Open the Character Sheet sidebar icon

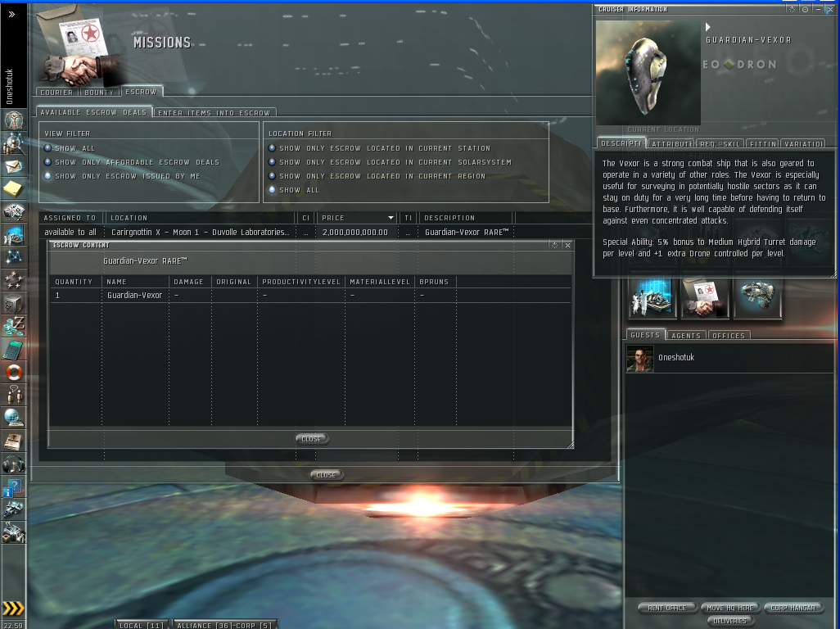click(x=13, y=120)
